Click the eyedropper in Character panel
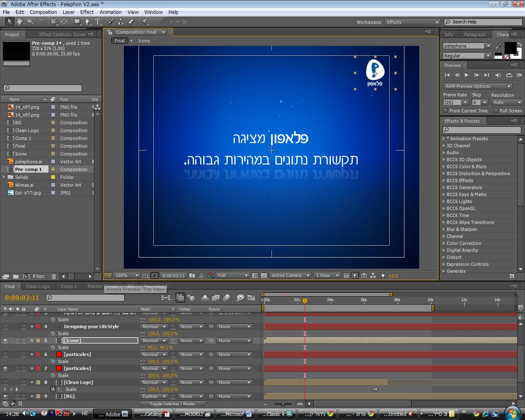The image size is (525, 420). pos(499,46)
